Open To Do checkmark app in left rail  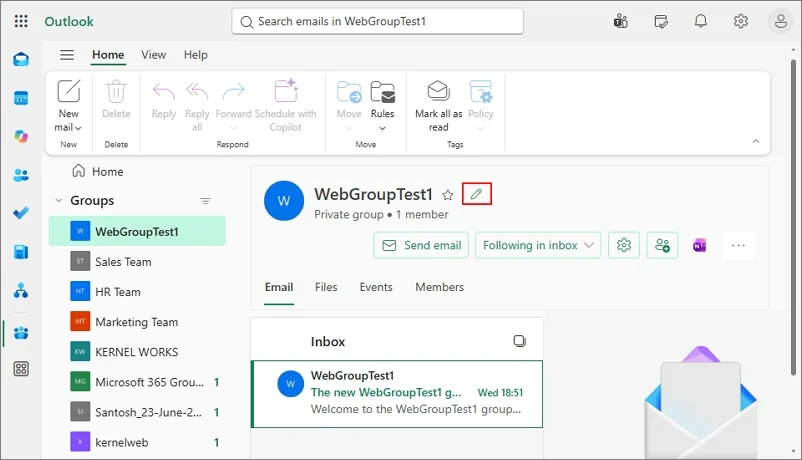pyautogui.click(x=21, y=213)
